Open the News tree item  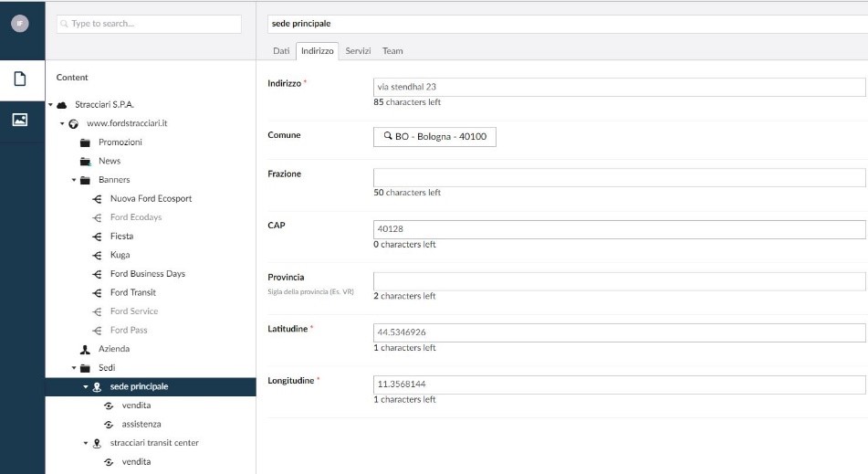click(x=110, y=161)
